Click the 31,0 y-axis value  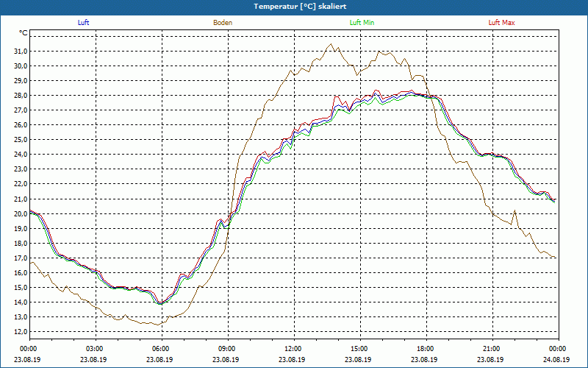tap(21, 51)
